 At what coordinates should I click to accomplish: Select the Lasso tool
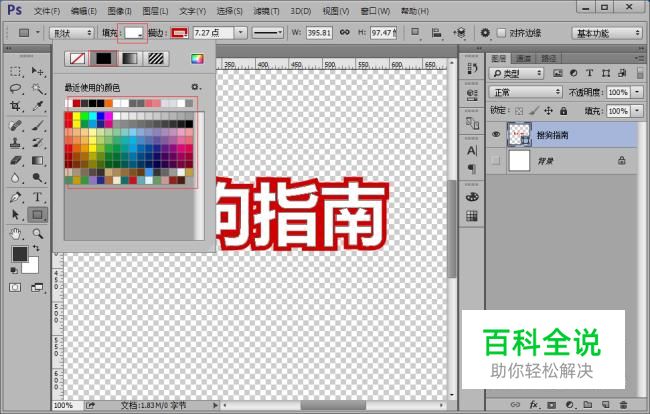[15, 88]
